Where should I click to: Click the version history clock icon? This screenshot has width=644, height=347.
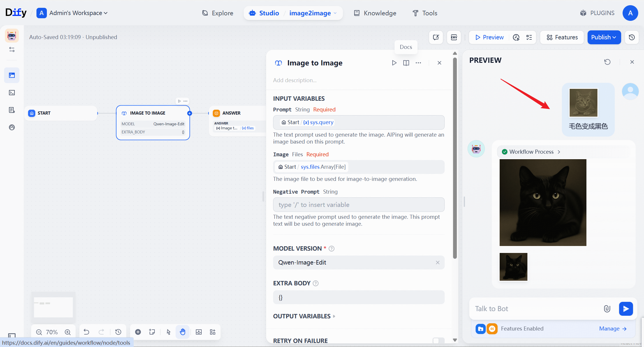[x=632, y=37]
